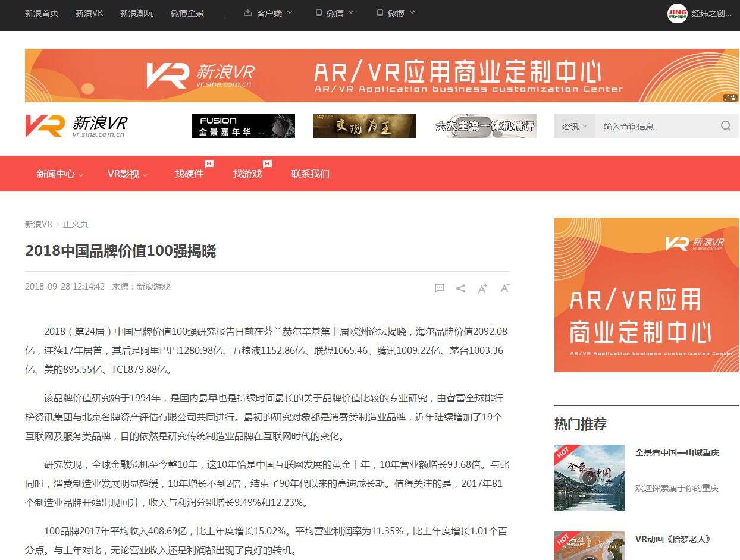Toggle the 微信 panel in the top bar

[334, 12]
